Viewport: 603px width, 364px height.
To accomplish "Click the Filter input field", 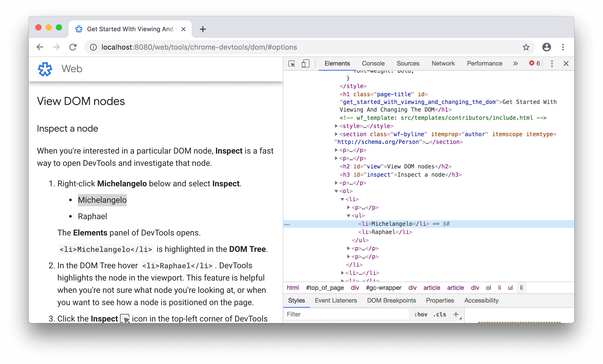I will pos(340,315).
